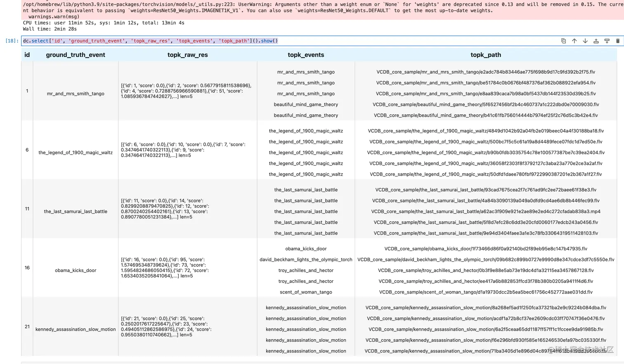Click the scent_of_woman_tango path ending d1a19730dcc2b5ea5bec61756c452772aae031dd.flv
Screen dimensions: 624x364
(486, 292)
